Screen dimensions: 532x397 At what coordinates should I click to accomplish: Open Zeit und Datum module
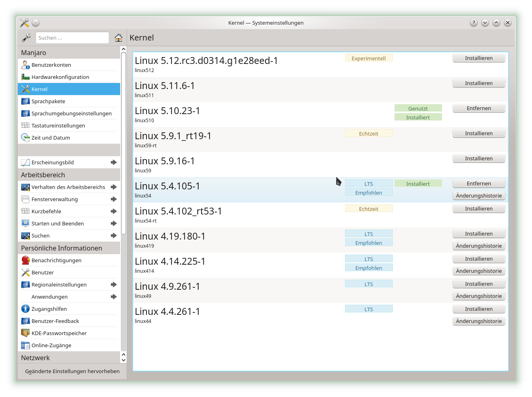[x=69, y=138]
